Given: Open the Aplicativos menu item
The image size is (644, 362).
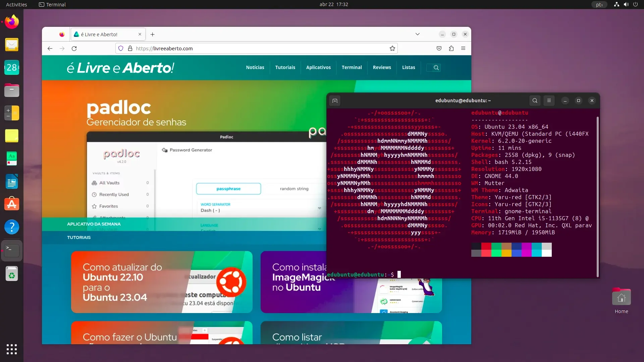Looking at the screenshot, I should 318,67.
